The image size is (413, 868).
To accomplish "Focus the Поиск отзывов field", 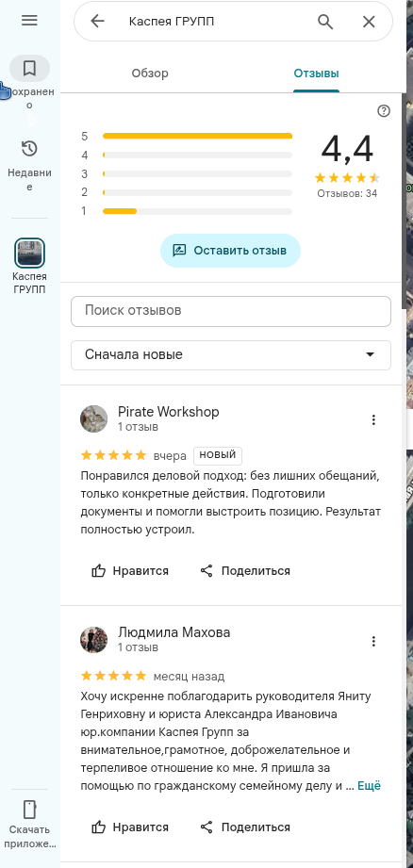I will coord(231,311).
